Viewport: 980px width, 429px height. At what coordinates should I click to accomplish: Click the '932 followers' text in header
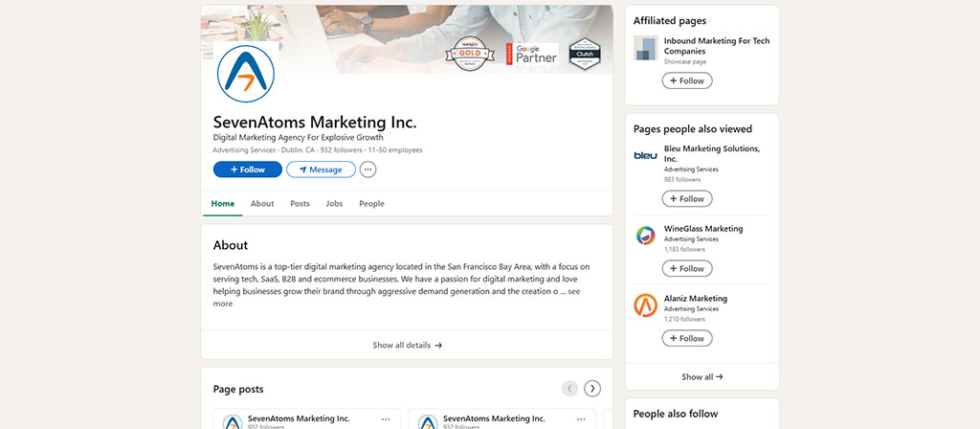click(x=342, y=150)
